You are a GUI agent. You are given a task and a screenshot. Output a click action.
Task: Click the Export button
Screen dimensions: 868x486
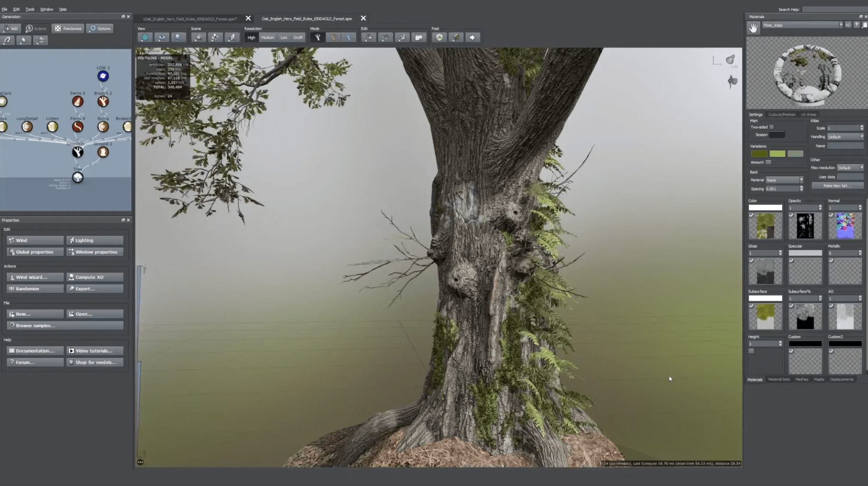(x=95, y=289)
